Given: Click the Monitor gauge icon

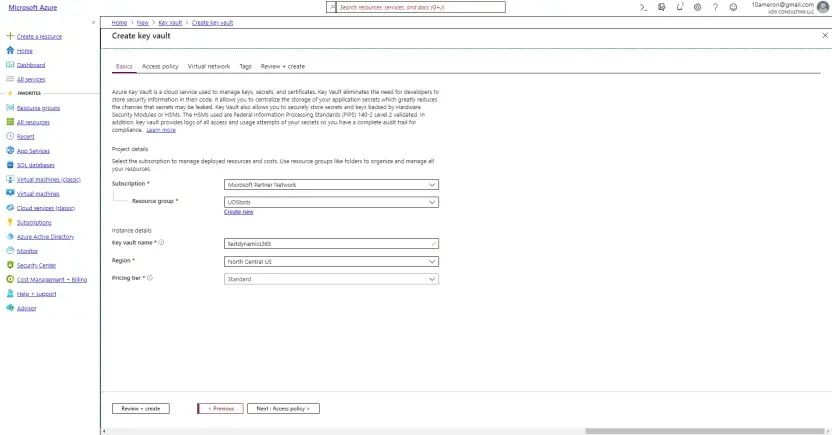Looking at the screenshot, I should pos(10,251).
